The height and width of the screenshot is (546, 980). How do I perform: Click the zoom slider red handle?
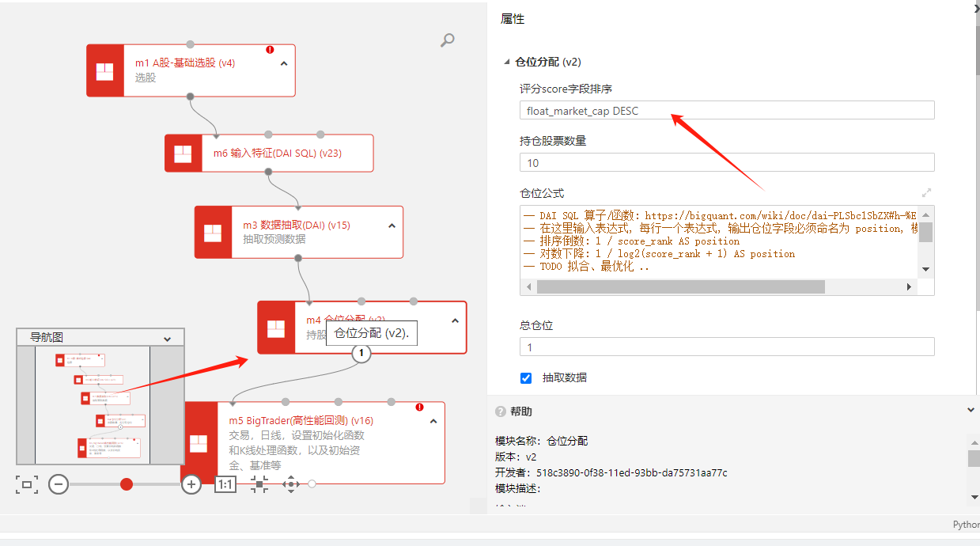(127, 484)
